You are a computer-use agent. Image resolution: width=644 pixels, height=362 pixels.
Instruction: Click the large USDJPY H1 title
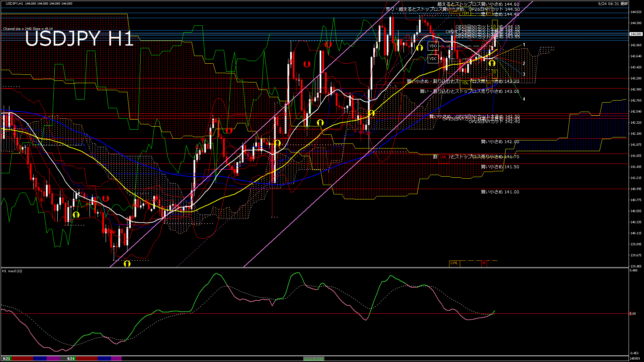(x=79, y=39)
